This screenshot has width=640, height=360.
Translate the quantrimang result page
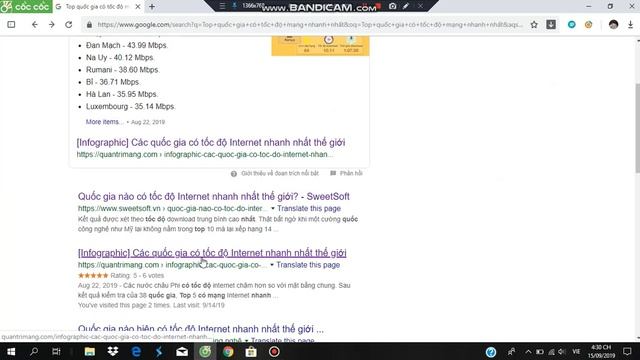[x=308, y=265]
